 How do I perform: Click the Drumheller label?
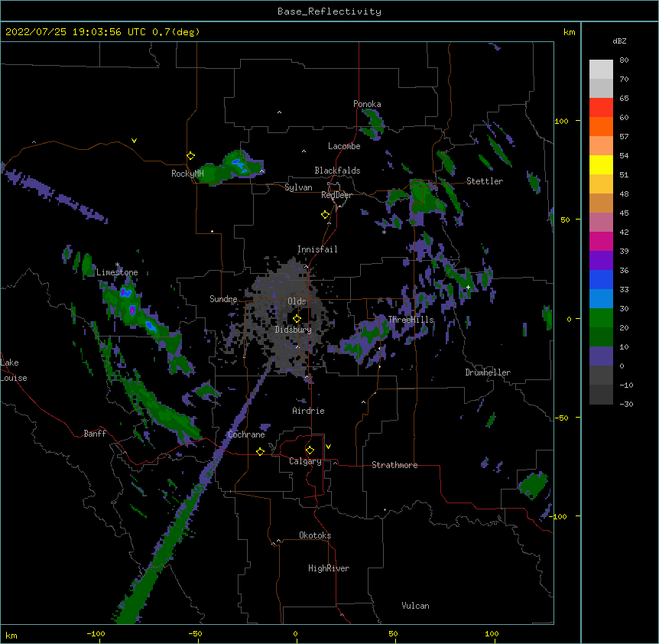488,372
